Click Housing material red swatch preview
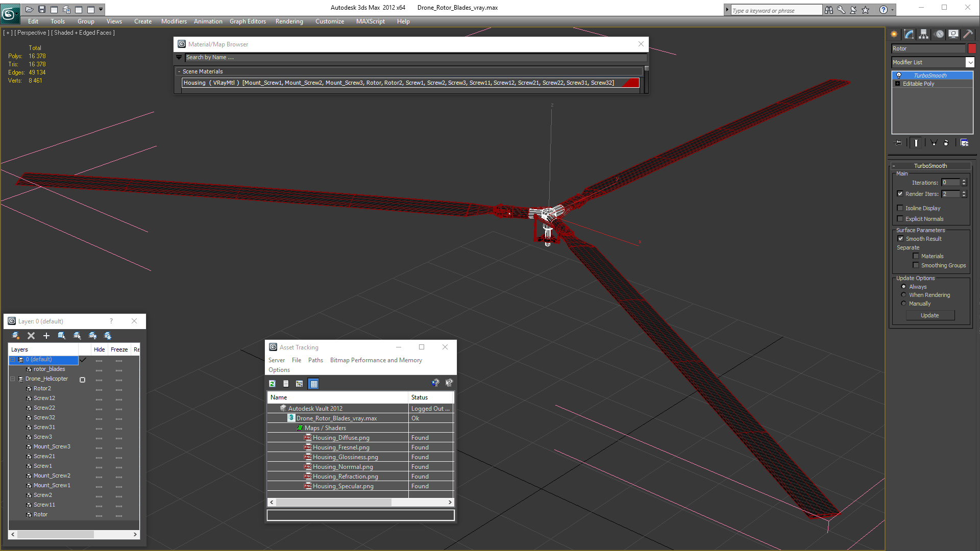This screenshot has height=551, width=980. coord(630,83)
